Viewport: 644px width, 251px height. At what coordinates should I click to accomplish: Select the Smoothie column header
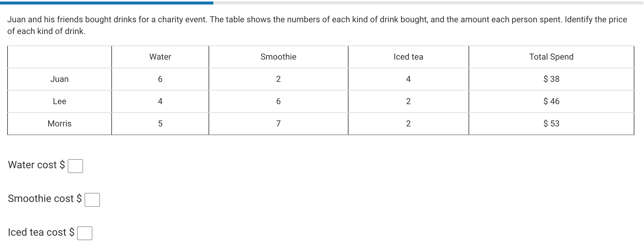(278, 57)
